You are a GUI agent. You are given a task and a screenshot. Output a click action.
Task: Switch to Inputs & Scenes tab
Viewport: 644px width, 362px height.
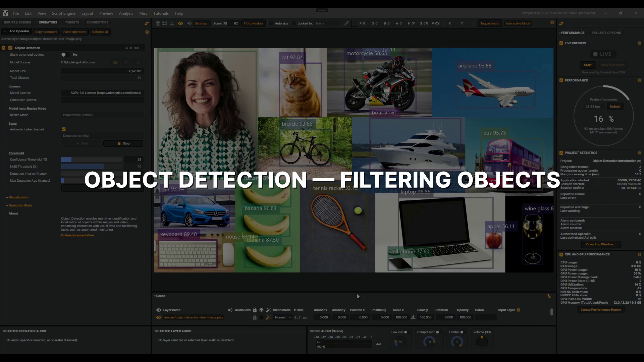tap(17, 22)
